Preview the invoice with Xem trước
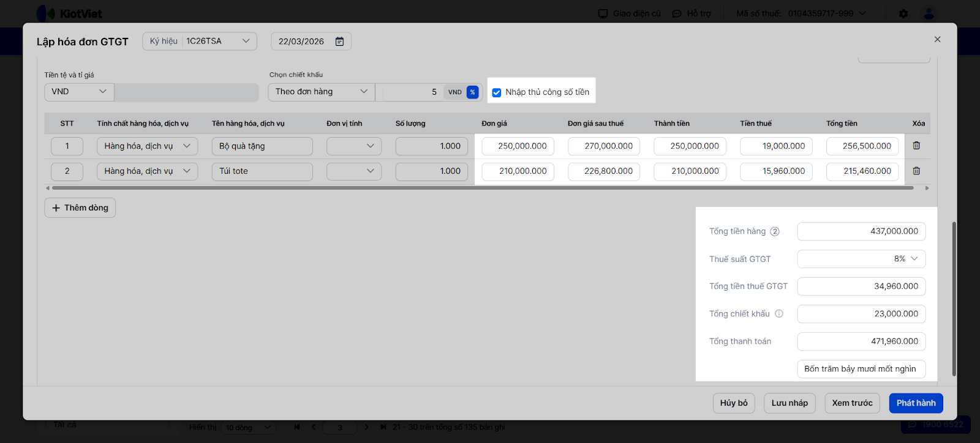 (x=852, y=403)
